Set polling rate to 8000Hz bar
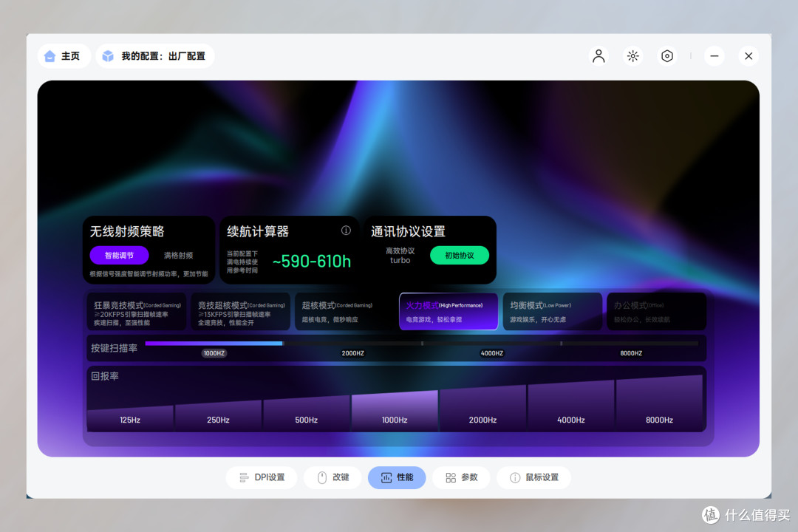 (x=659, y=403)
